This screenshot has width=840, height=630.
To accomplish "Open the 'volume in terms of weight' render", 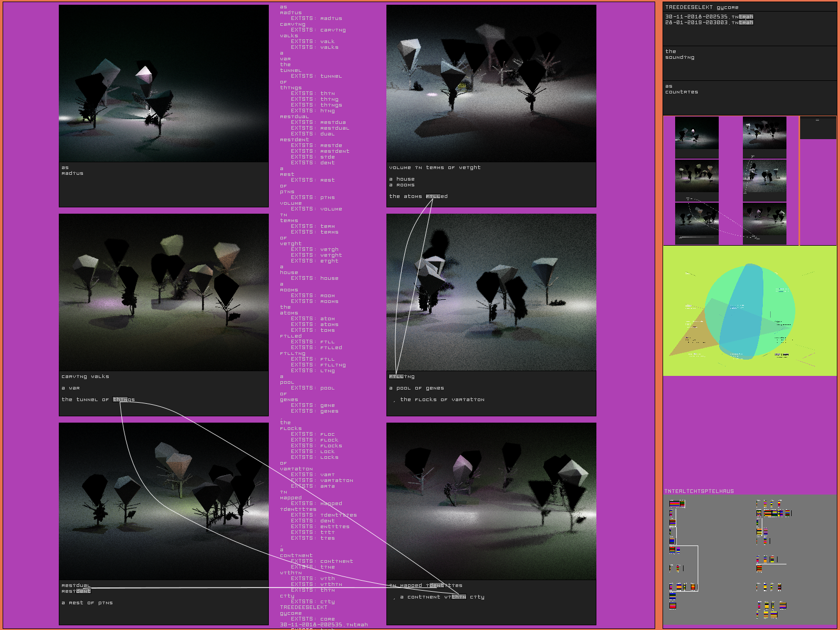I will (491, 83).
